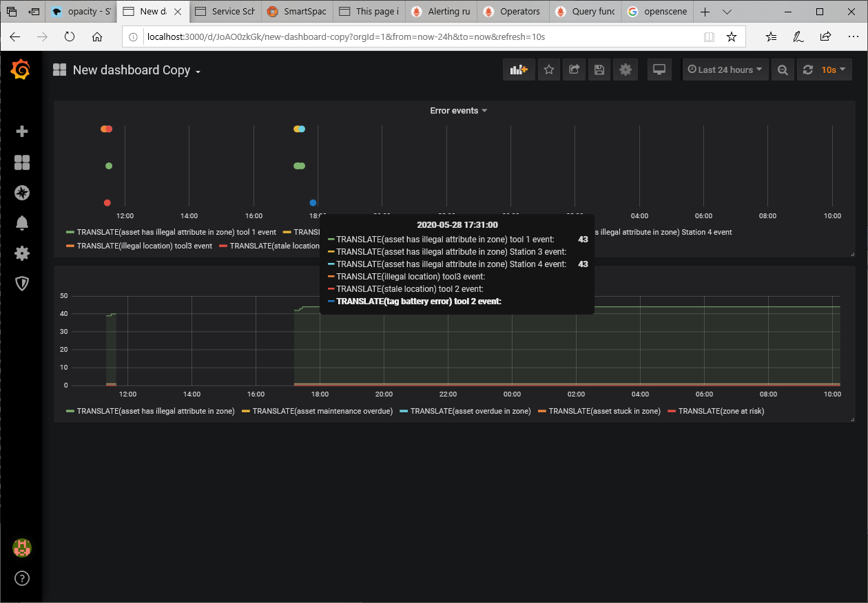Image resolution: width=868 pixels, height=603 pixels.
Task: Open the 10s refresh interval dropdown
Action: (x=834, y=70)
